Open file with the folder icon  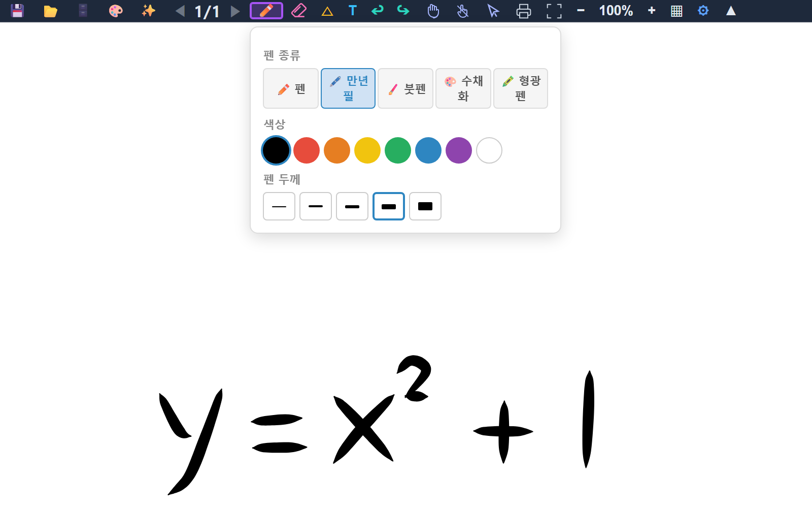coord(50,11)
